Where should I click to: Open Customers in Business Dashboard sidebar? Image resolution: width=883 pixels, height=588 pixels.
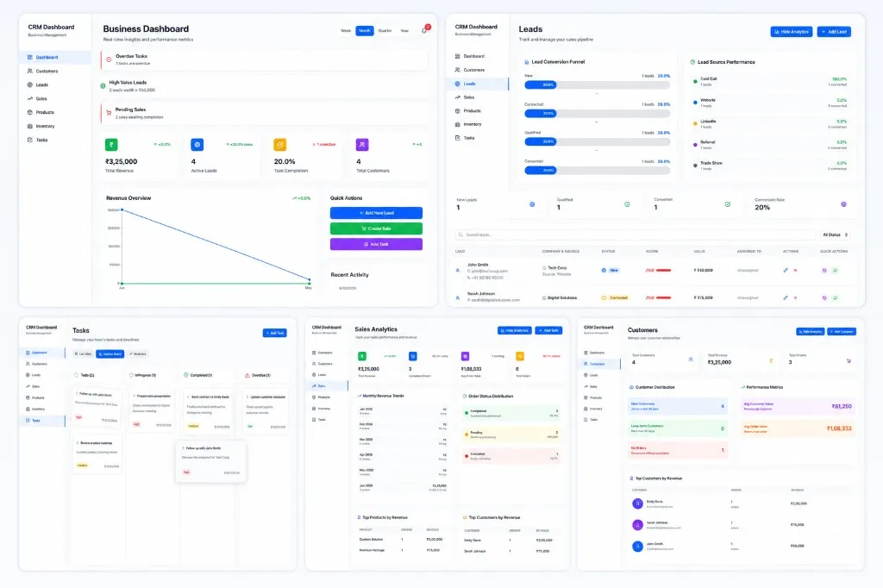coord(54,71)
